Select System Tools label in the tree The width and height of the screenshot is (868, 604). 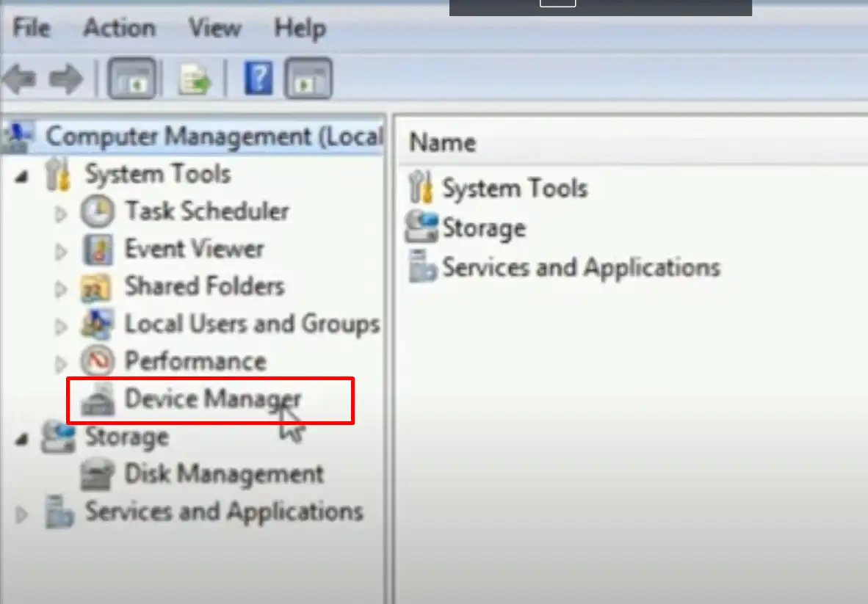[x=158, y=174]
